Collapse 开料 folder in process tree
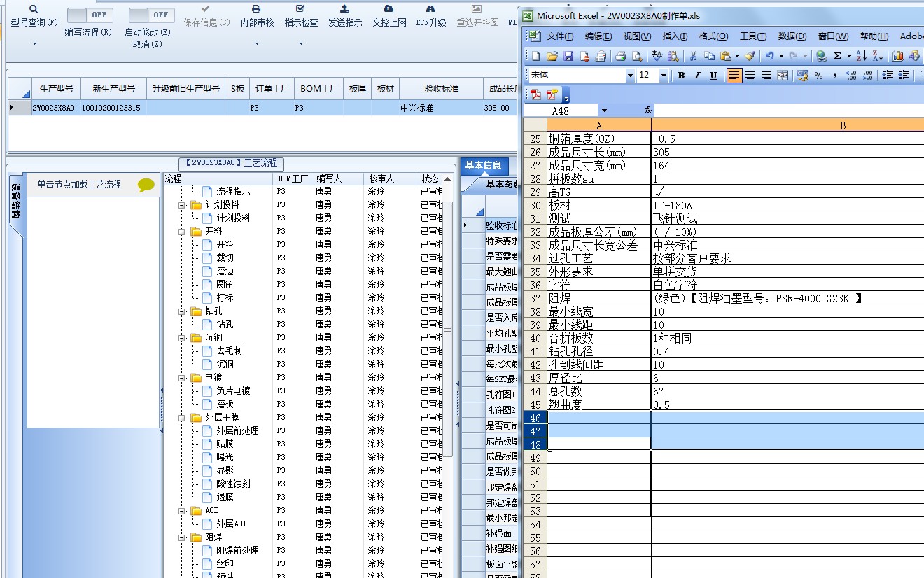Image resolution: width=924 pixels, height=578 pixels. coord(181,232)
